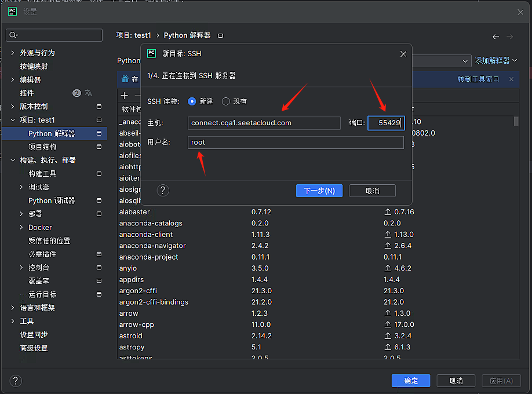The width and height of the screenshot is (532, 394).
Task: Click the translation icon beside 插件
Action: [88, 93]
